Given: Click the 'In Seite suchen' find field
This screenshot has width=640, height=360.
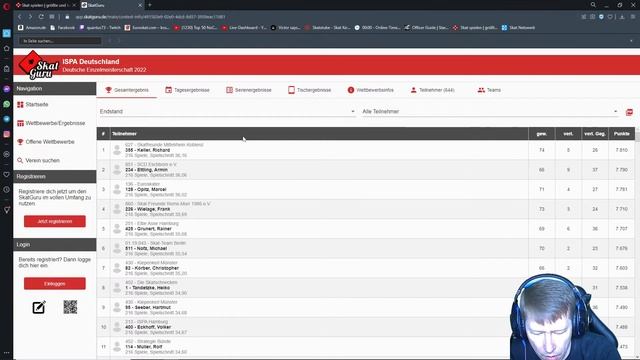Looking at the screenshot, I should tap(60, 41).
